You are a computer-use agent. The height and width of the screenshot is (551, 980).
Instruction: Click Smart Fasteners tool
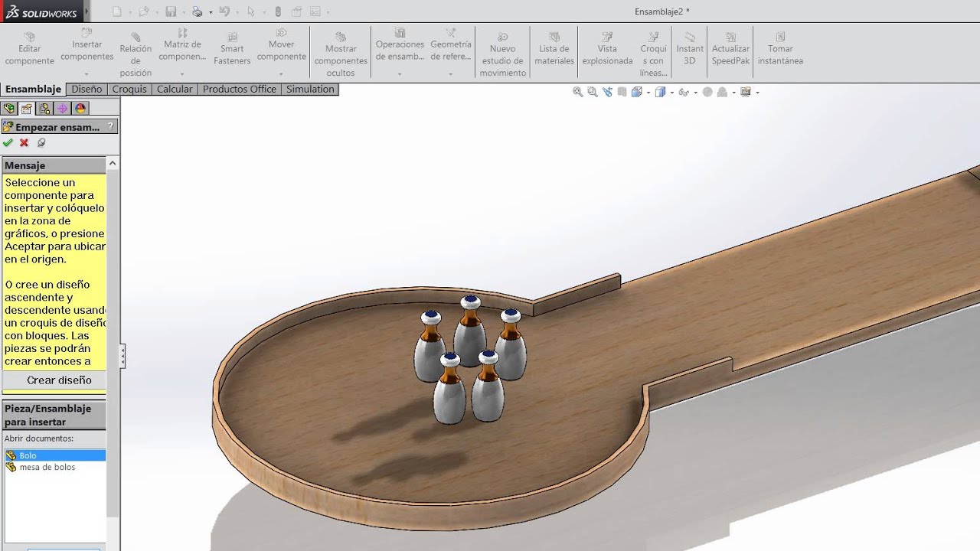(232, 49)
